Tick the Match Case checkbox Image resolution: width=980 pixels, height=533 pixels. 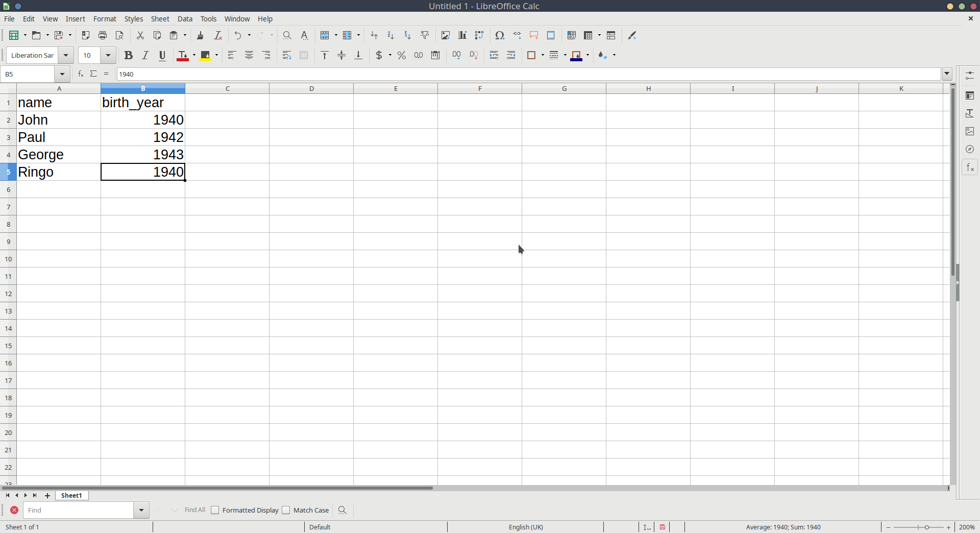[286, 510]
